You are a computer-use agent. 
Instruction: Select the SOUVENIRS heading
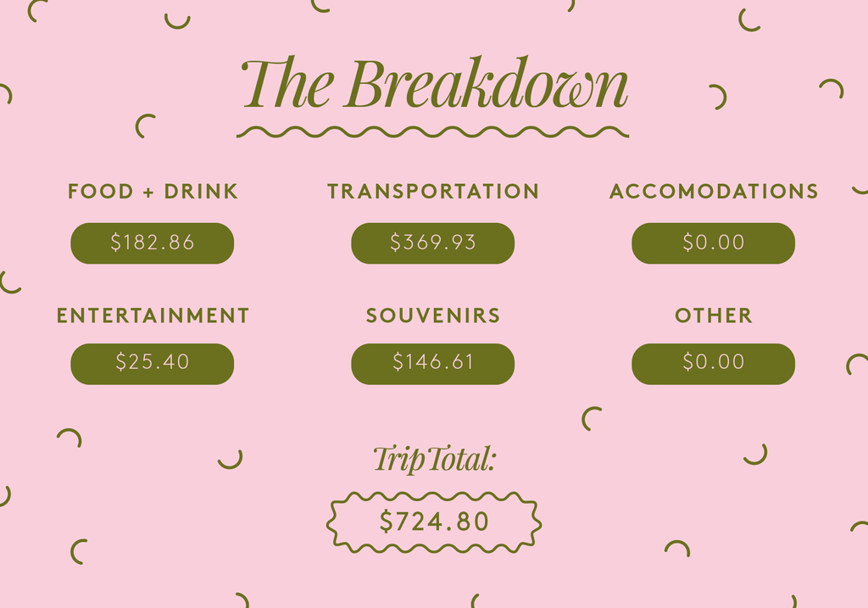(433, 315)
